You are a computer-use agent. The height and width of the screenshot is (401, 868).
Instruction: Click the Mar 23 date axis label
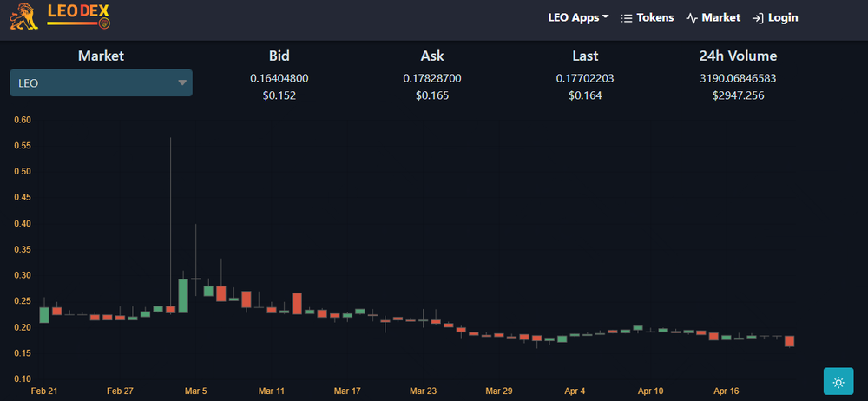pyautogui.click(x=423, y=391)
